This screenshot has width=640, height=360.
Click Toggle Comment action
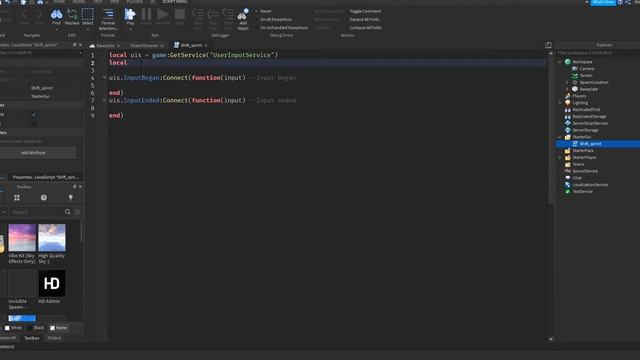coord(365,11)
